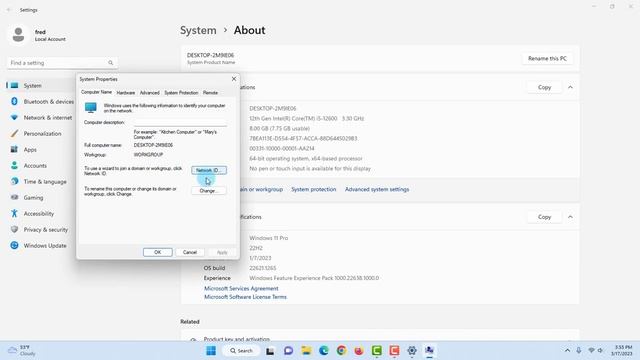Launch Microsoft Edge from taskbar

[324, 351]
